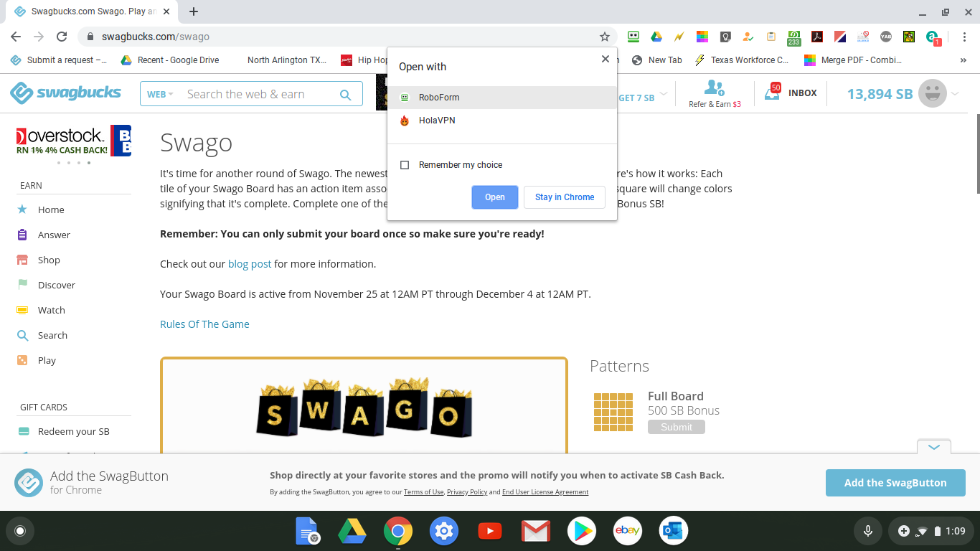Click the RoboForm extension icon in toolbar
Image resolution: width=980 pixels, height=551 pixels.
point(633,37)
